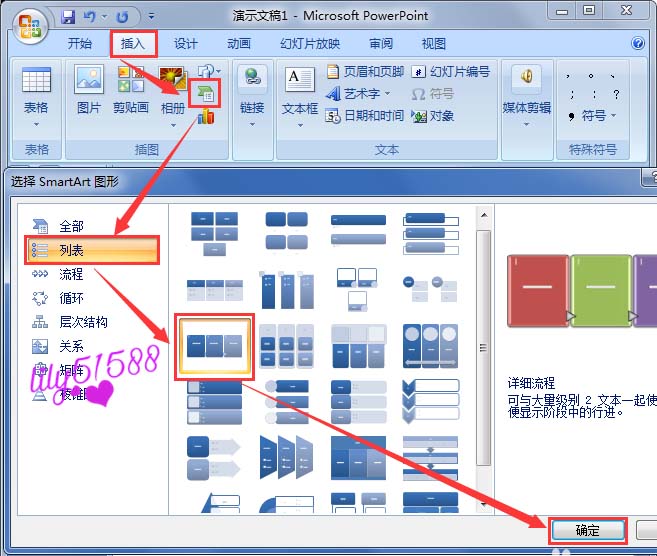This screenshot has width=657, height=556.
Task: Click the Office button orb
Action: pos(29,26)
